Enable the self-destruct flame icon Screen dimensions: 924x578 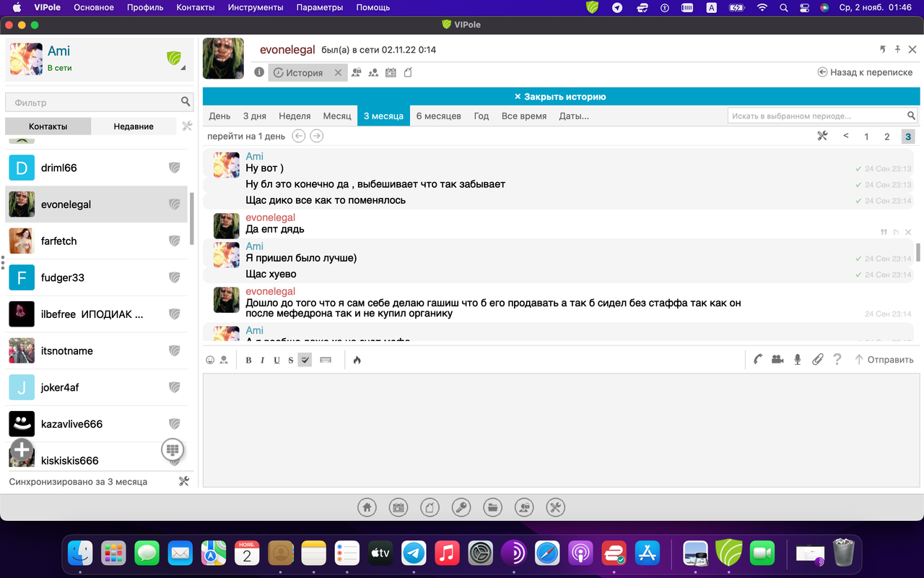point(357,360)
